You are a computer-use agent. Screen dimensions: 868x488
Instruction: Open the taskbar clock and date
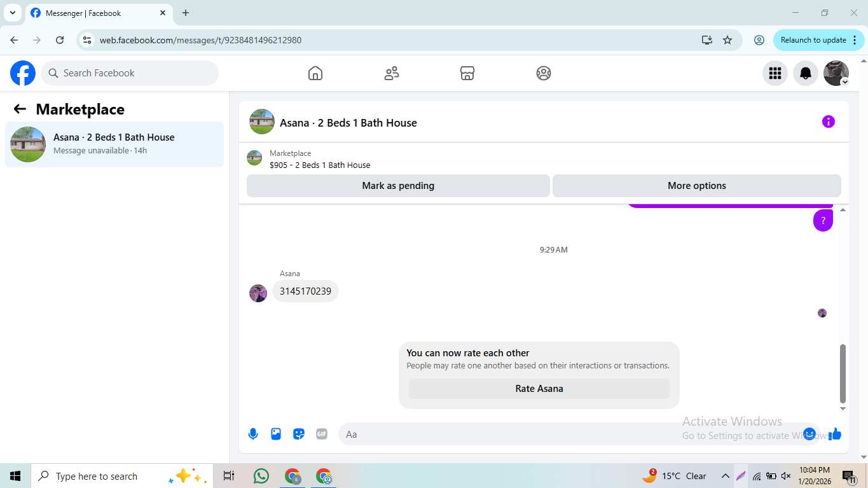(815, 476)
